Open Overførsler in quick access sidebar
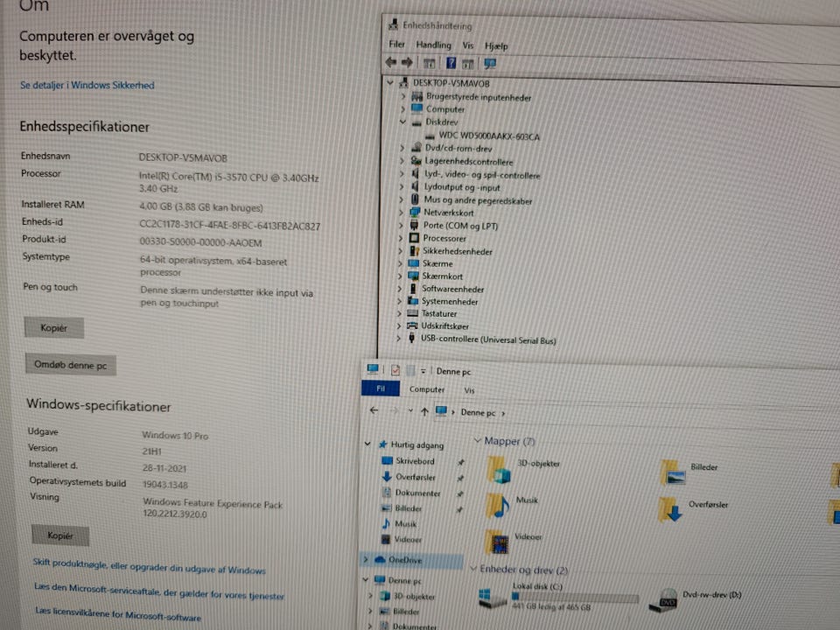Image resolution: width=840 pixels, height=630 pixels. (415, 477)
